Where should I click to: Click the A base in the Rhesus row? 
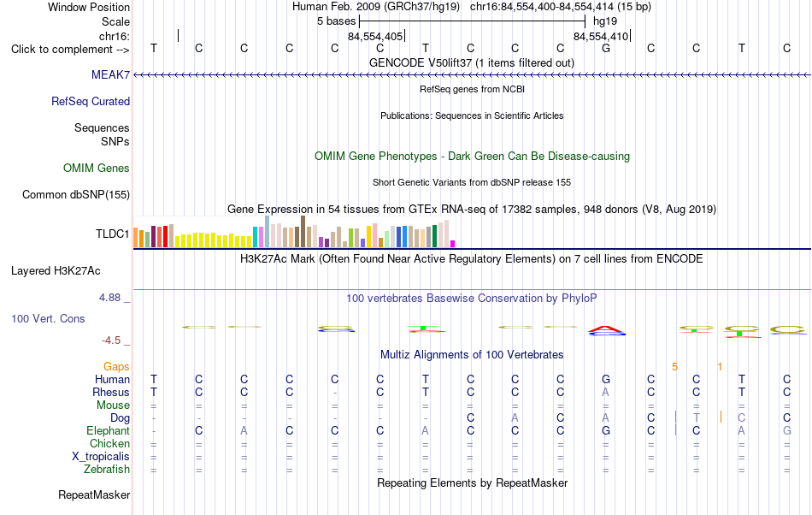tap(605, 393)
